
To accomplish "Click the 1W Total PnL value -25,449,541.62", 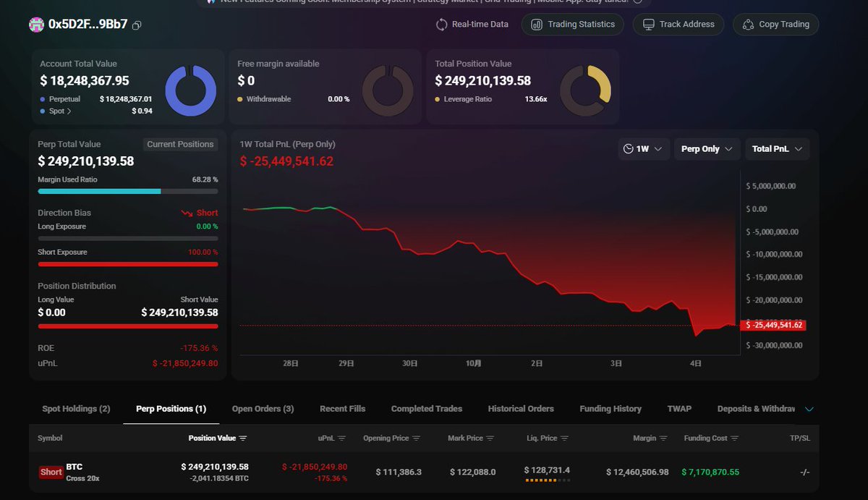I will [x=286, y=161].
